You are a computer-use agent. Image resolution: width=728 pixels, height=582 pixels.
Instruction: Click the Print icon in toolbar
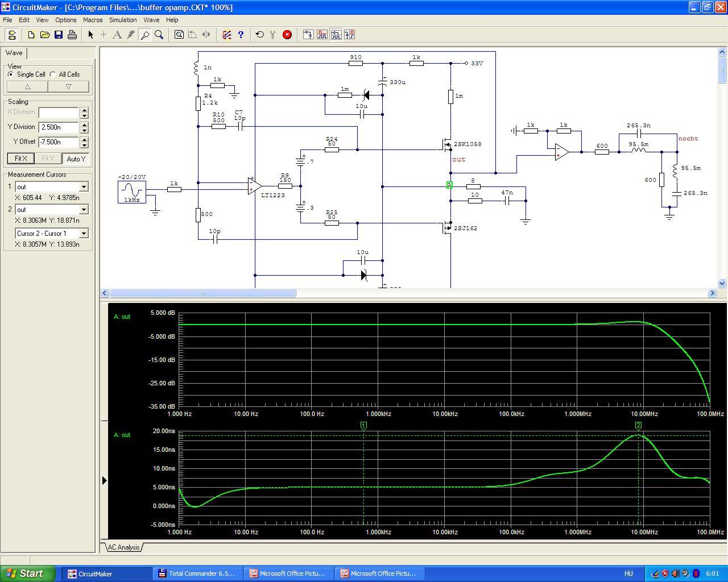72,35
